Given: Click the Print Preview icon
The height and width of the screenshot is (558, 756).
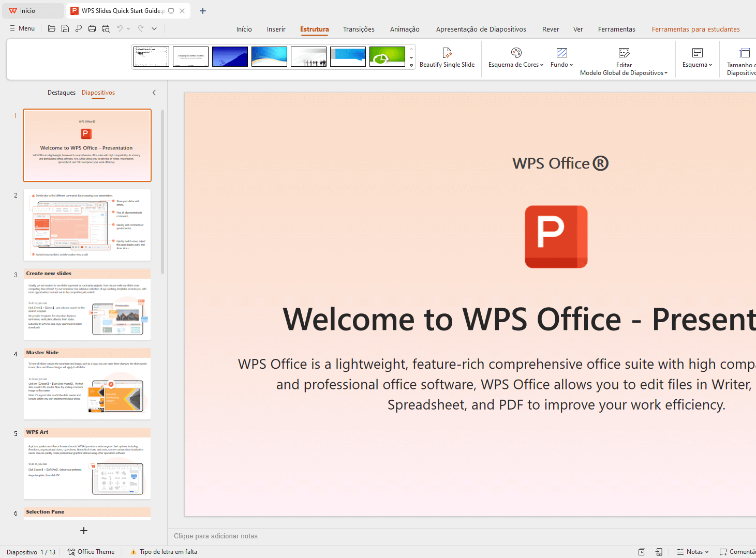Looking at the screenshot, I should 106,28.
